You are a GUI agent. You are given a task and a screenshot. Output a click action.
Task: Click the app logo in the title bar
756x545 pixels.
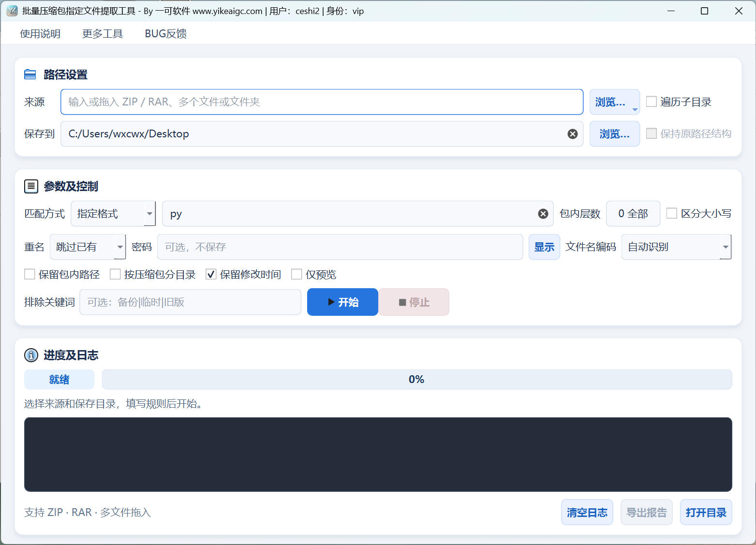click(12, 11)
